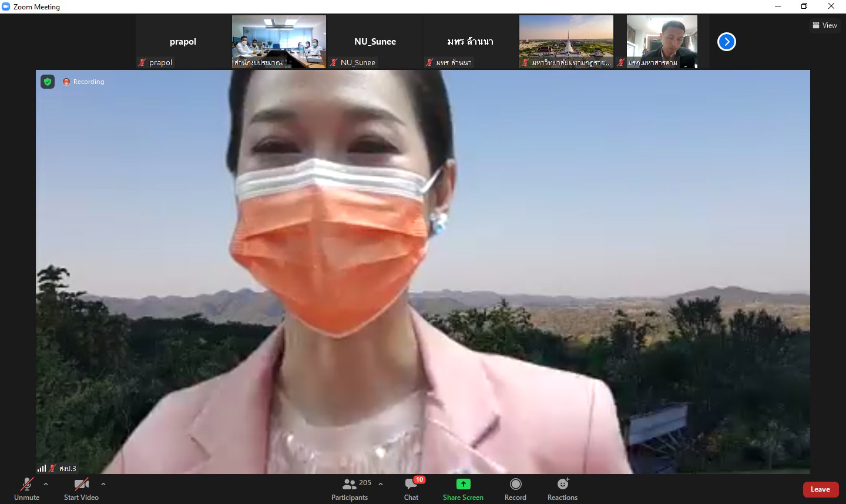Open the View layout menu
This screenshot has width=846, height=504.
pos(825,25)
